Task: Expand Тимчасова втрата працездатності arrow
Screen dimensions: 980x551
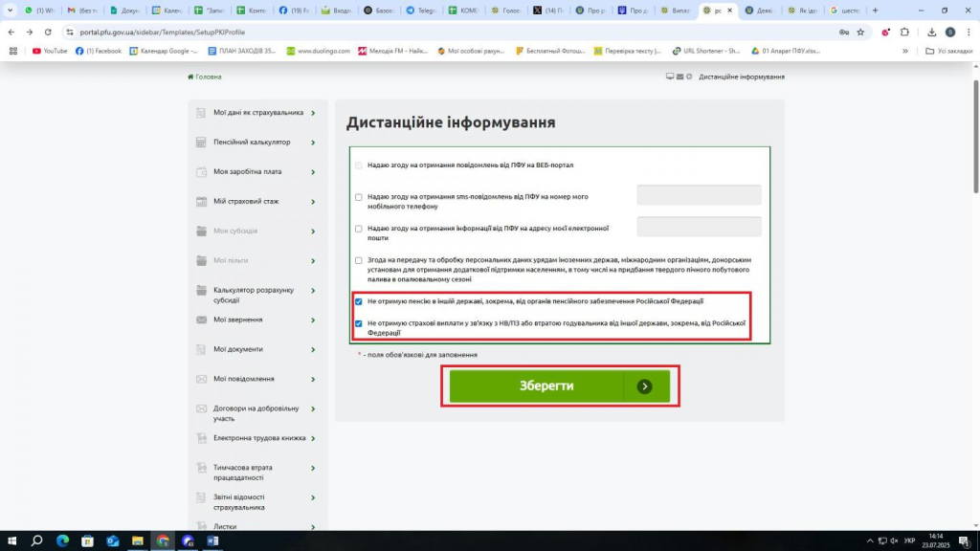Action: click(313, 468)
